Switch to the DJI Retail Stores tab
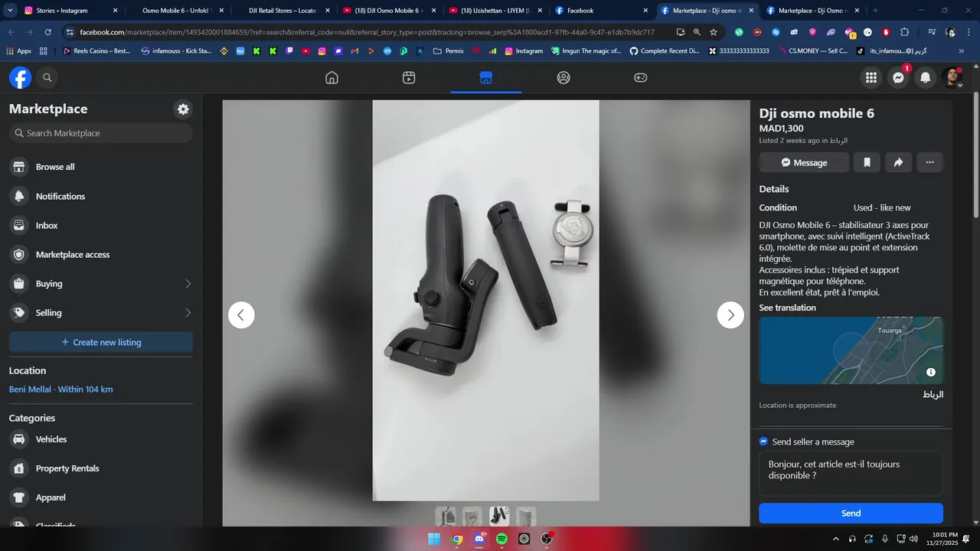Viewport: 980px width, 551px height. (283, 11)
